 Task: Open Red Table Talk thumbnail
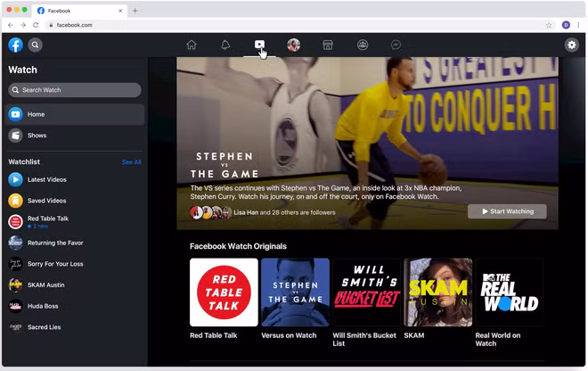(224, 293)
